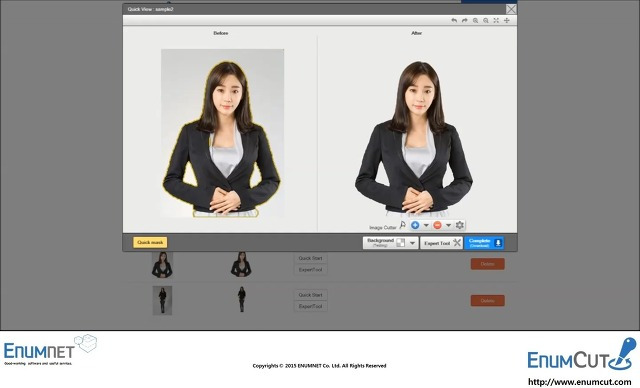Viewport: 640px width, 388px height.
Task: Delete the full-body photo row on background page
Action: pos(487,301)
